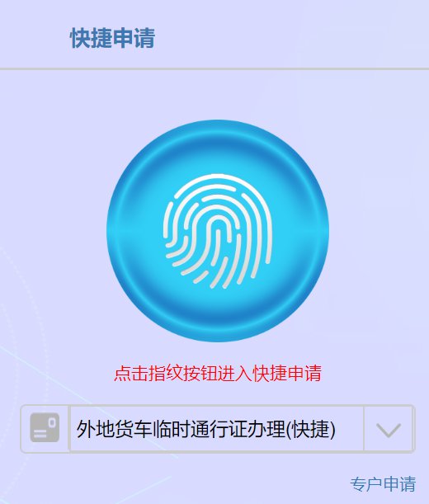Screen dimensions: 429x504
Task: Click the white fingerprint graphic
Action: (x=218, y=232)
